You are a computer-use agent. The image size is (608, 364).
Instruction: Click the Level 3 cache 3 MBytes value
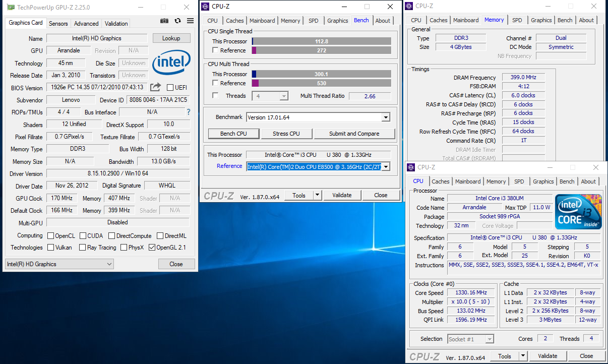point(551,320)
